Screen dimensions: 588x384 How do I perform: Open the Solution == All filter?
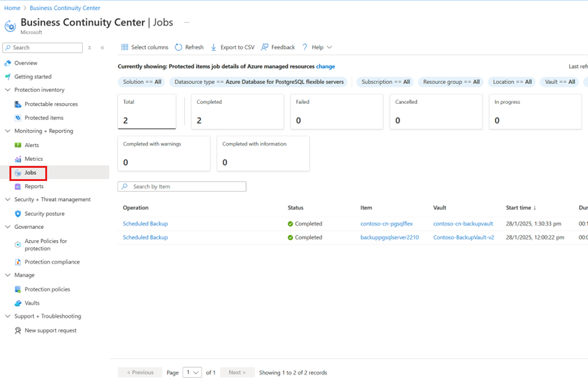(x=142, y=82)
